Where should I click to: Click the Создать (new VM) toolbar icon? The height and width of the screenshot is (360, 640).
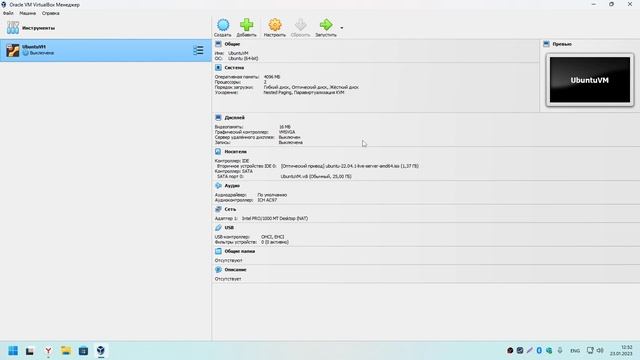223,25
